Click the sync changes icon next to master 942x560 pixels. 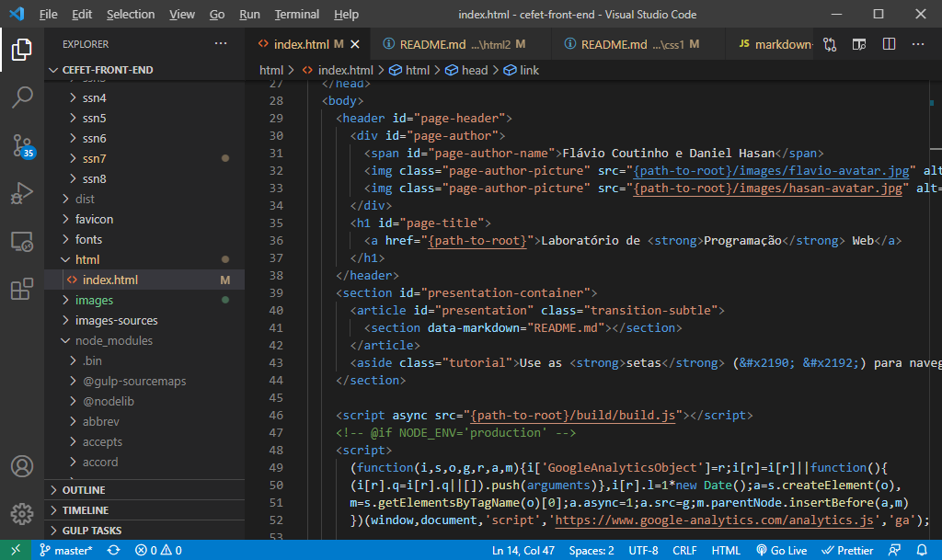(x=112, y=549)
